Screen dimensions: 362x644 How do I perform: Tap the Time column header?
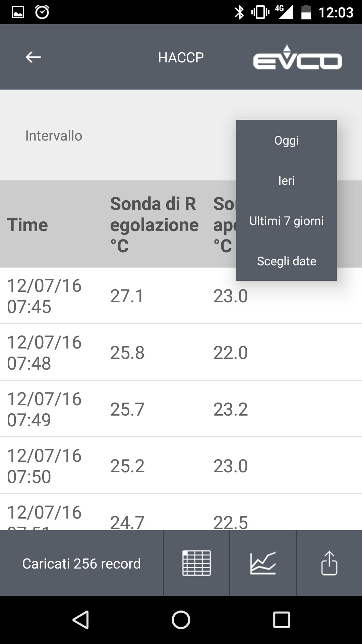27,225
